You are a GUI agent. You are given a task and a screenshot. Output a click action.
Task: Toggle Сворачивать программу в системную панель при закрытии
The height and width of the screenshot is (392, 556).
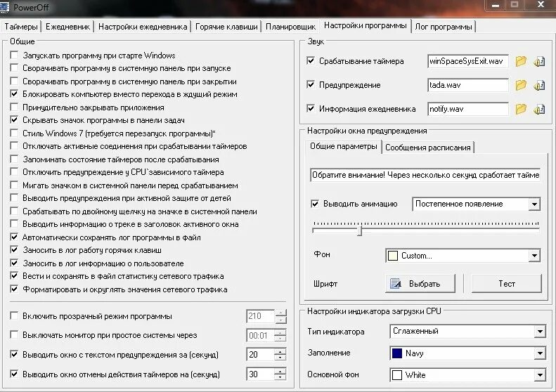coord(14,81)
